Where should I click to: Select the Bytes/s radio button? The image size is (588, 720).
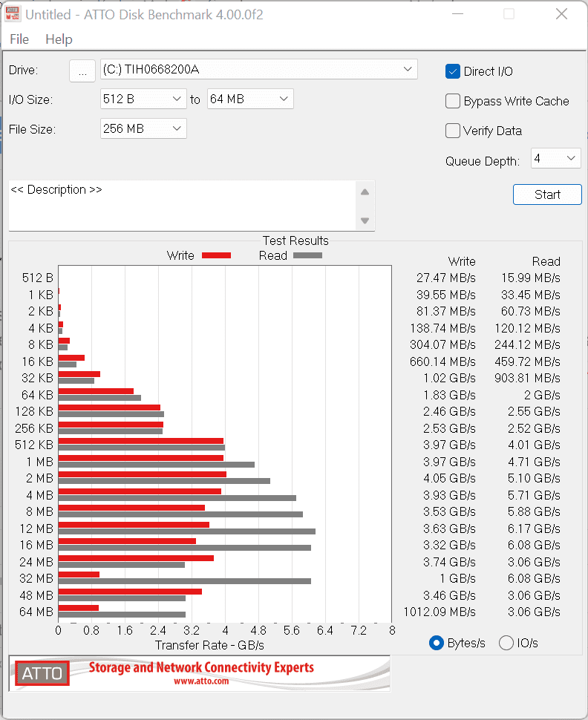(x=437, y=643)
